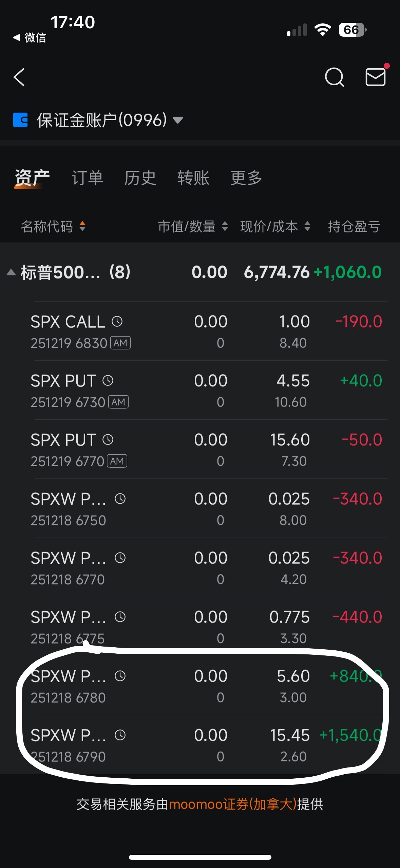This screenshot has height=868, width=400.
Task: Sort by 现价/成本 column arrows
Action: pos(307,226)
